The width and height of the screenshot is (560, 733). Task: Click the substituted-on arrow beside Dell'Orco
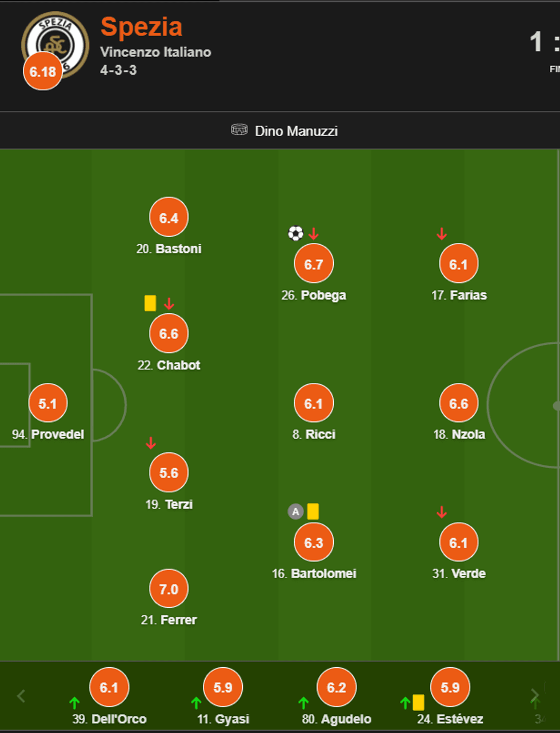74,703
